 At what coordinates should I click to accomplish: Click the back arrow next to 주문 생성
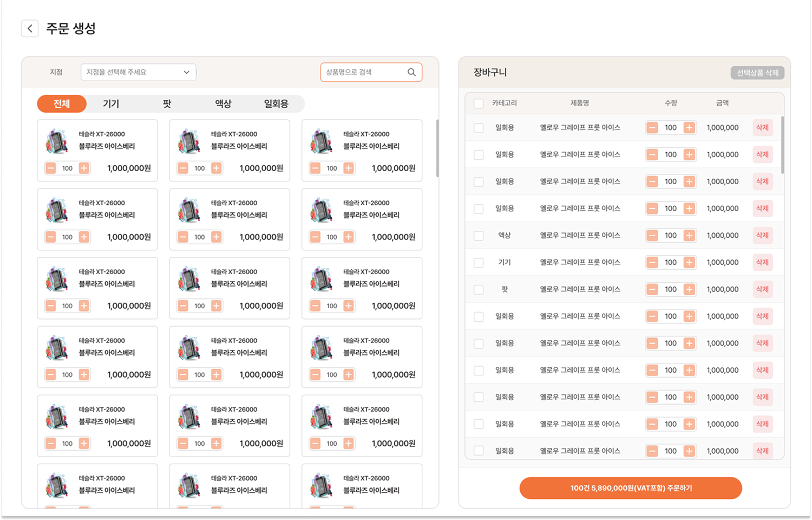pyautogui.click(x=30, y=28)
